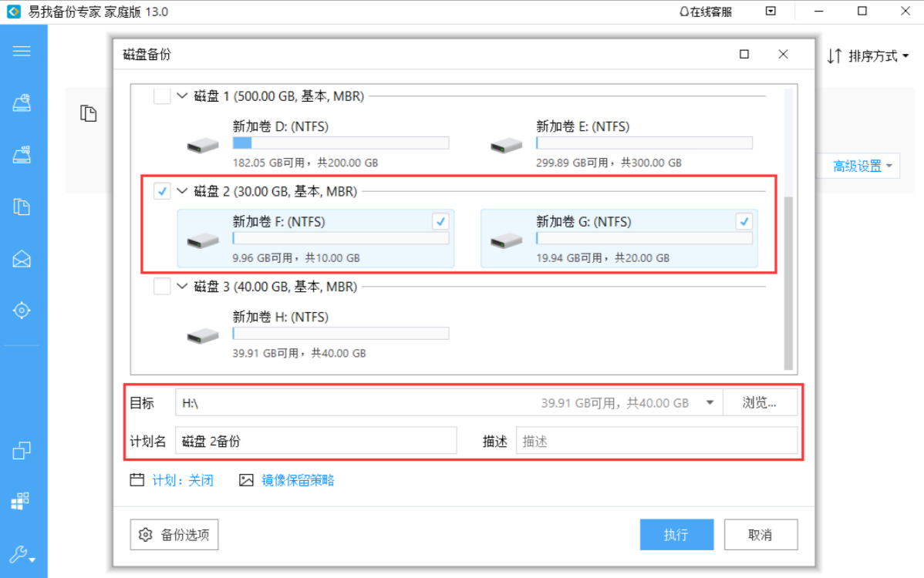Deselect the 新加卷 G: volume checkbox

(744, 222)
